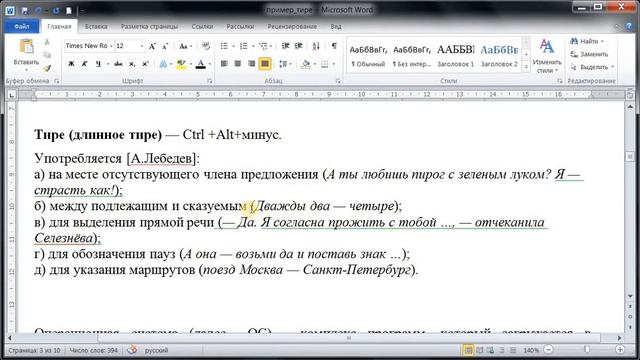
Task: Switch to the Ссылки tab
Action: click(202, 26)
